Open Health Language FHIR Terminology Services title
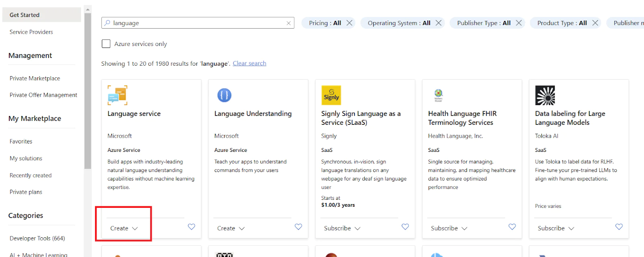Image resolution: width=644 pixels, height=257 pixels. (462, 118)
